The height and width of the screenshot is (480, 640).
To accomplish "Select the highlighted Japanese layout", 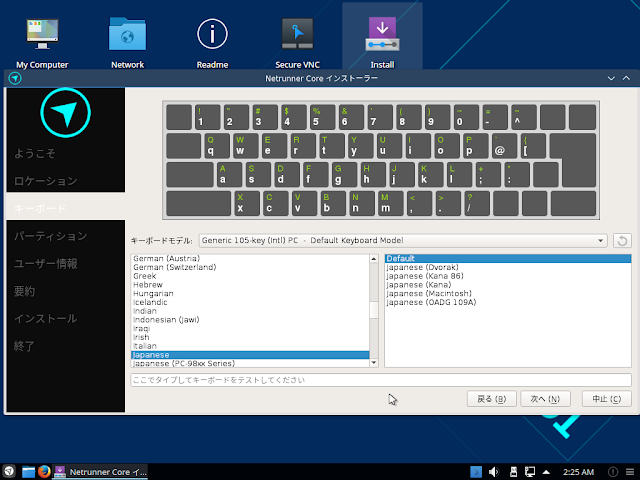I will (x=250, y=355).
